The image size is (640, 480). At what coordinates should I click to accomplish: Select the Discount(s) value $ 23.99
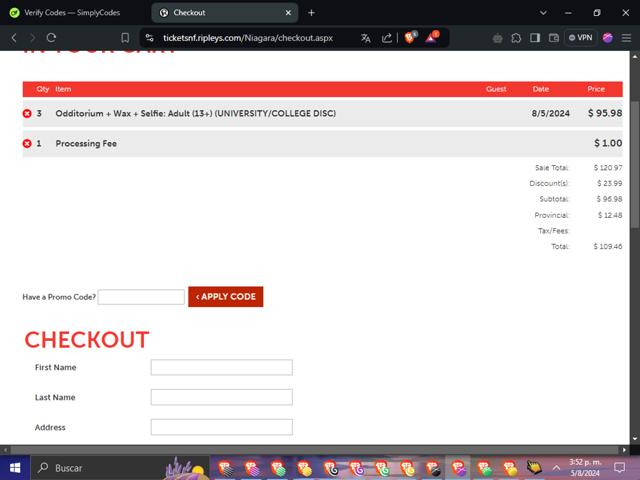click(x=609, y=183)
